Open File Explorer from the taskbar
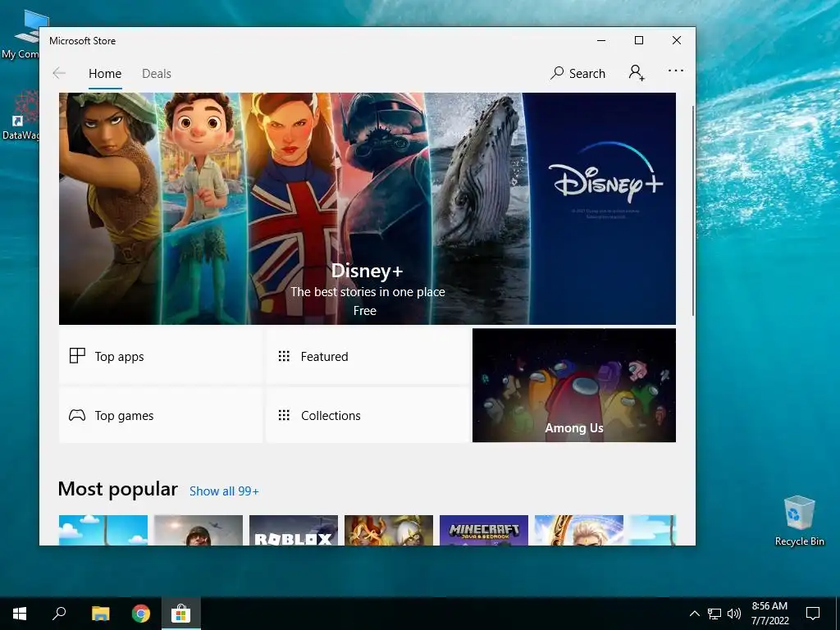Image resolution: width=840 pixels, height=630 pixels. click(x=100, y=614)
